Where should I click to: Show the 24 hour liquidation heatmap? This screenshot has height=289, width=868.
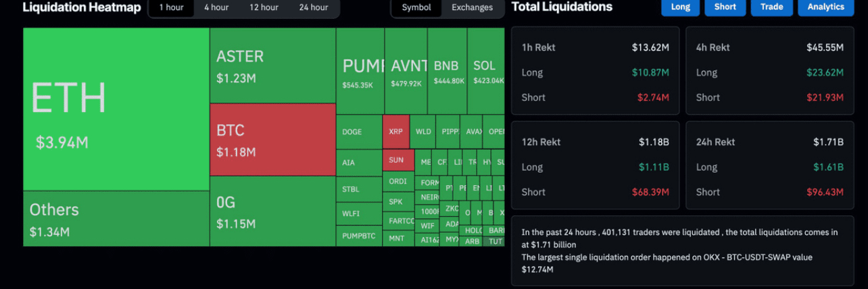[314, 7]
